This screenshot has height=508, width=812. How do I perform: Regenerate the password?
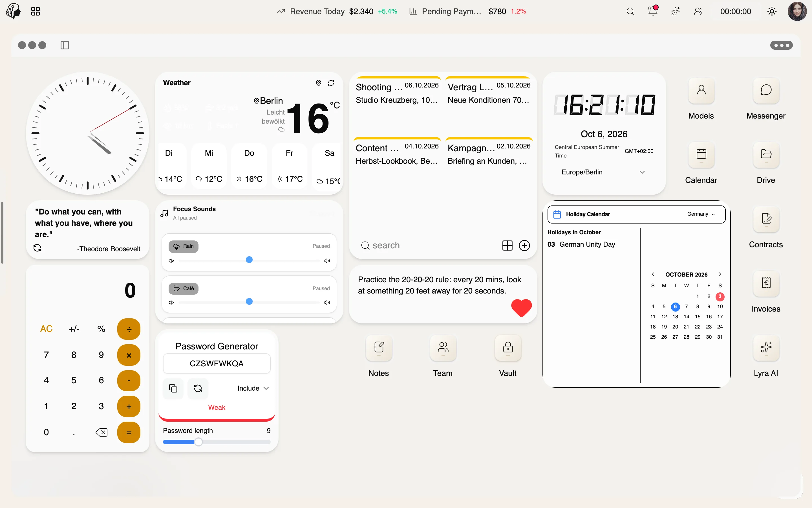click(x=198, y=388)
